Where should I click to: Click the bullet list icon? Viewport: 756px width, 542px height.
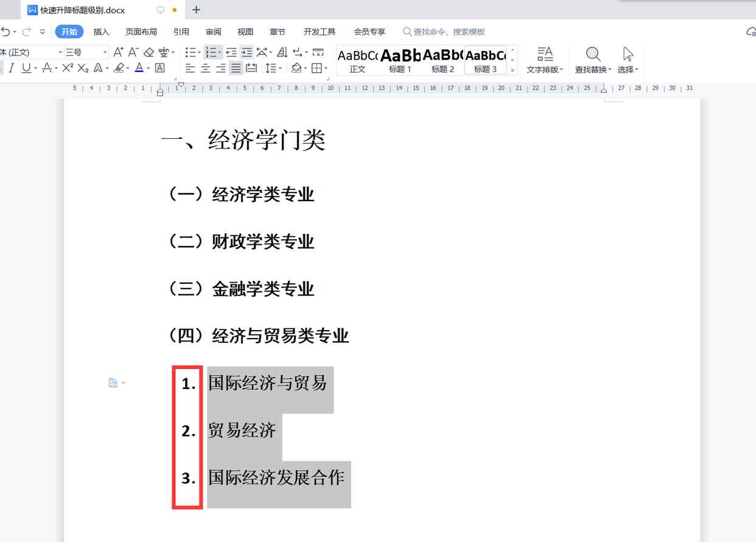pos(191,52)
